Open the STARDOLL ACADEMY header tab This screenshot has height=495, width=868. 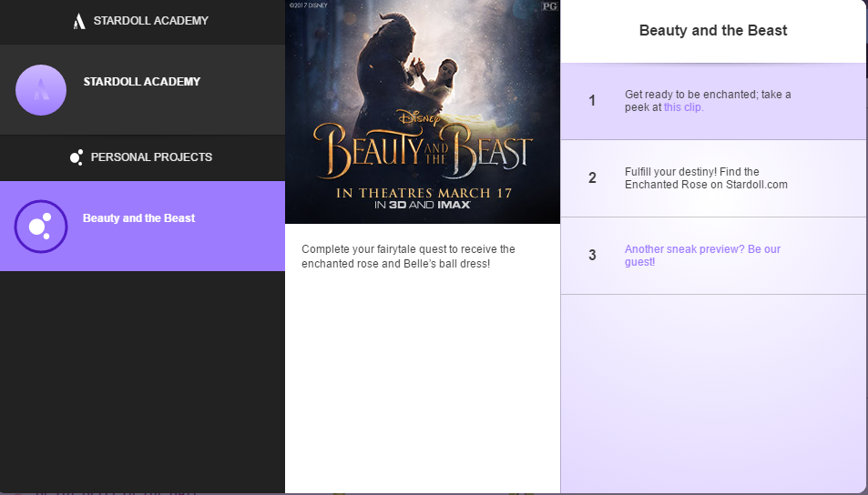tap(142, 22)
